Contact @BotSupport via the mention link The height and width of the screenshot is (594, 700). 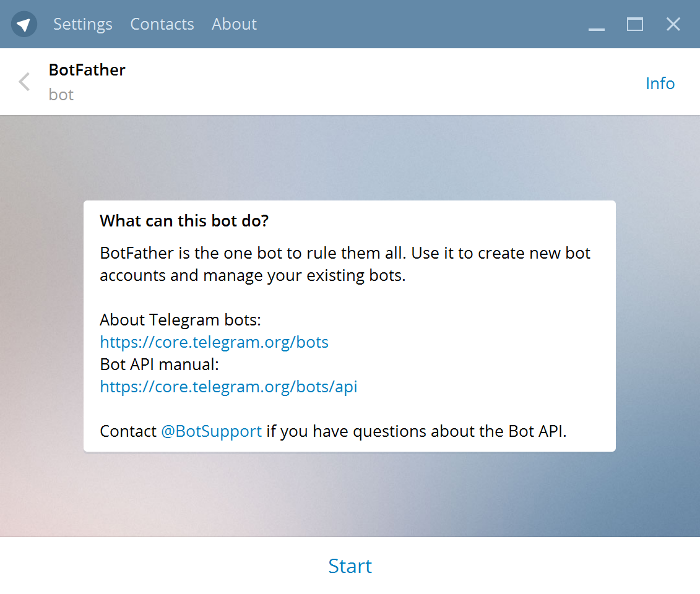click(211, 431)
